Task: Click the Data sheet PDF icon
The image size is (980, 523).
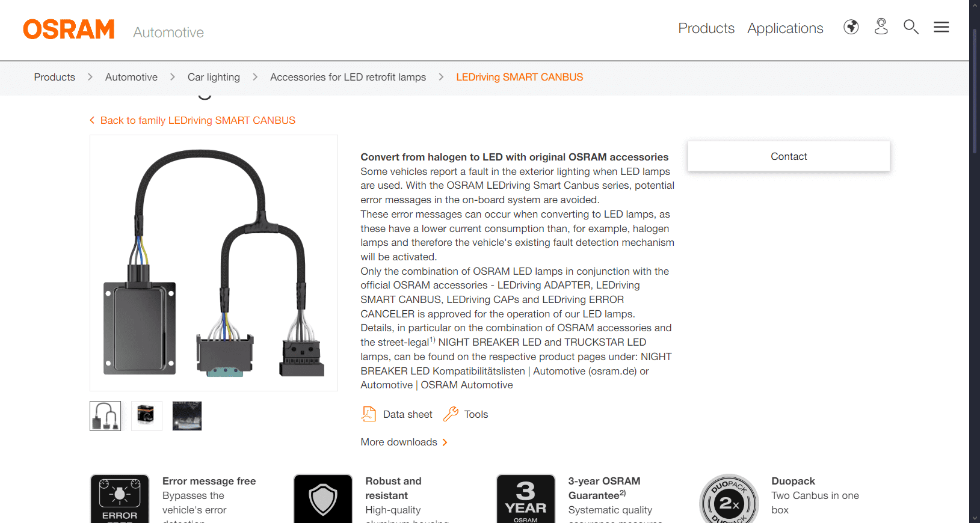Action: pyautogui.click(x=368, y=414)
